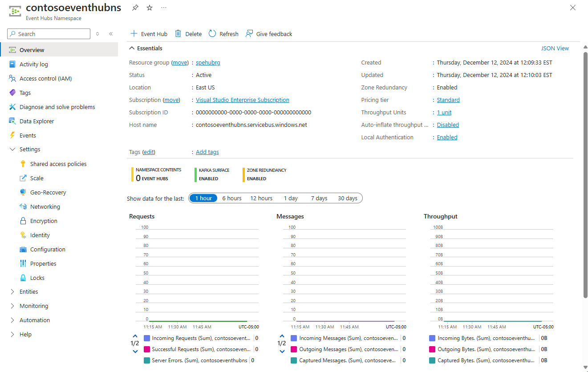The image size is (588, 372).
Task: Open Shared access policies key icon
Action: point(23,164)
